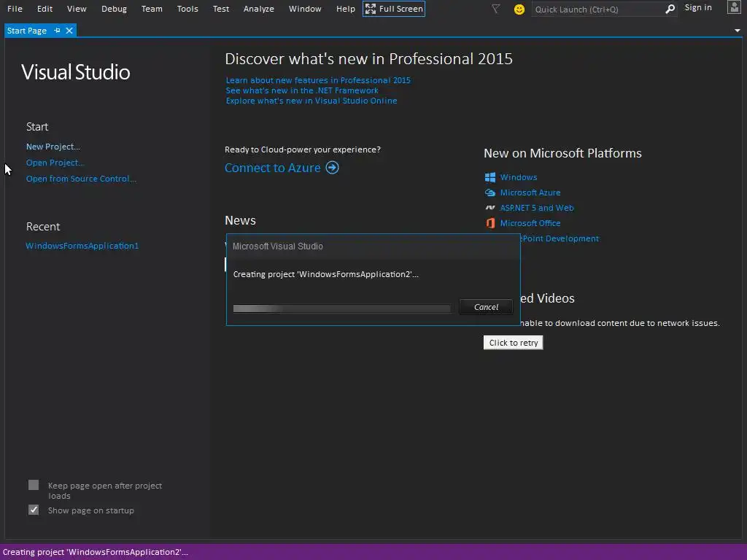This screenshot has width=747, height=560.
Task: Click the 'Unable to download content' message
Action: coord(620,323)
